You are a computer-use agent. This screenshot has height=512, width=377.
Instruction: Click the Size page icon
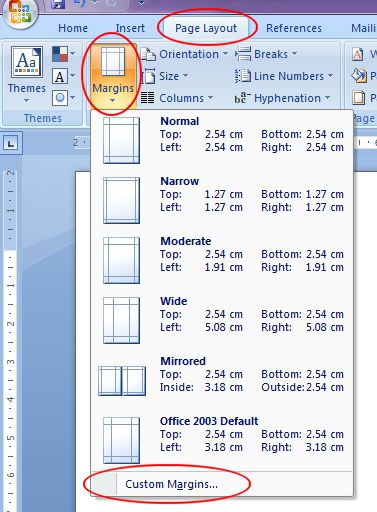(148, 76)
